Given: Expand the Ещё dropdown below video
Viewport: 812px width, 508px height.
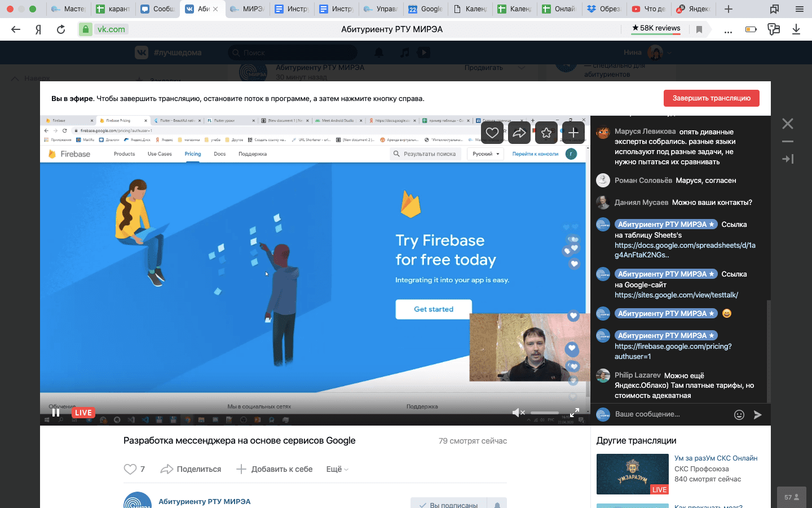Looking at the screenshot, I should [337, 469].
